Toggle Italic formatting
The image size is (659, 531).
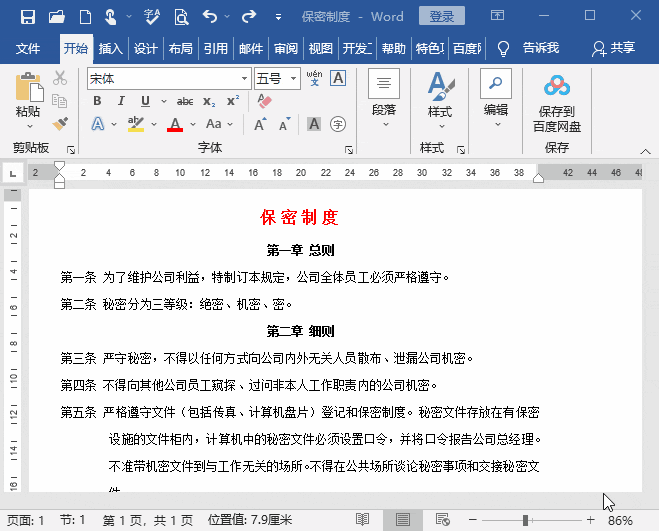[122, 101]
